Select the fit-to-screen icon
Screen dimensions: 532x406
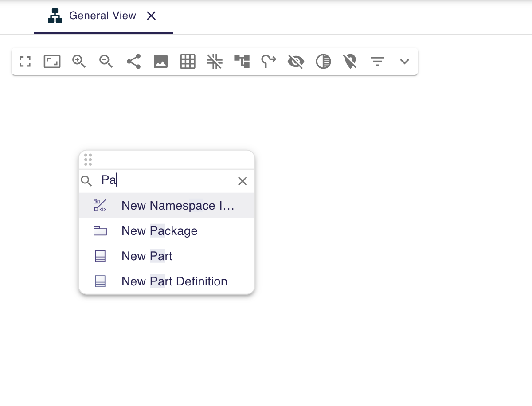pyautogui.click(x=25, y=62)
